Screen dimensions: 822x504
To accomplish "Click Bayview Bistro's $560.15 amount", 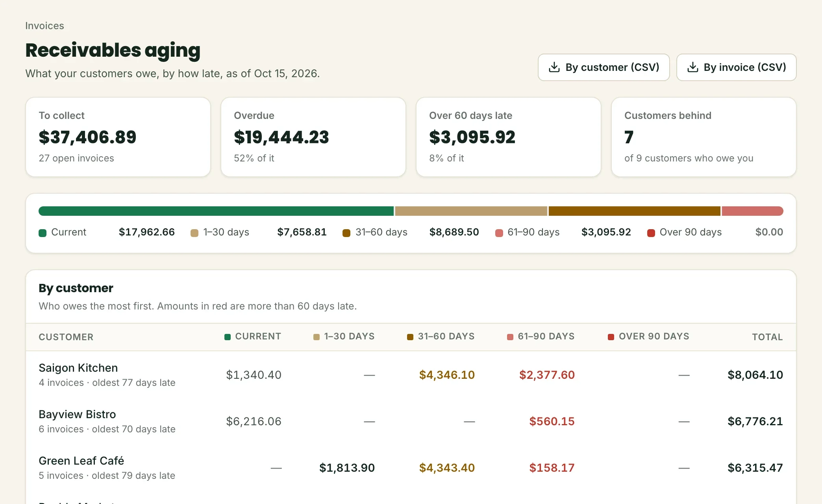I will [552, 421].
